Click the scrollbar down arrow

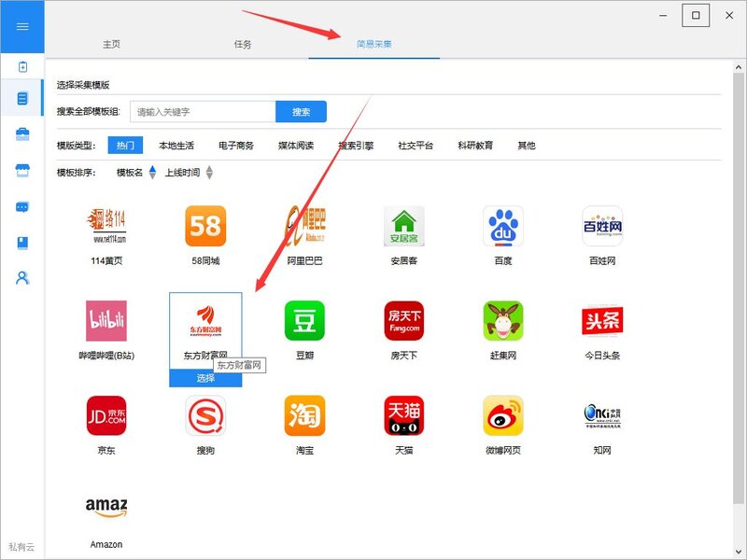[739, 553]
